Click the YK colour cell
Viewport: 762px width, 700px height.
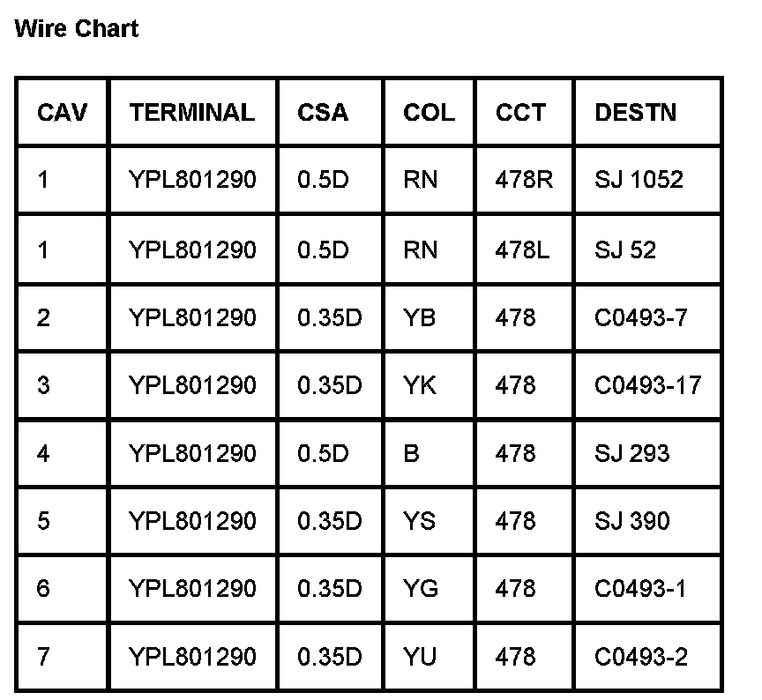point(419,385)
